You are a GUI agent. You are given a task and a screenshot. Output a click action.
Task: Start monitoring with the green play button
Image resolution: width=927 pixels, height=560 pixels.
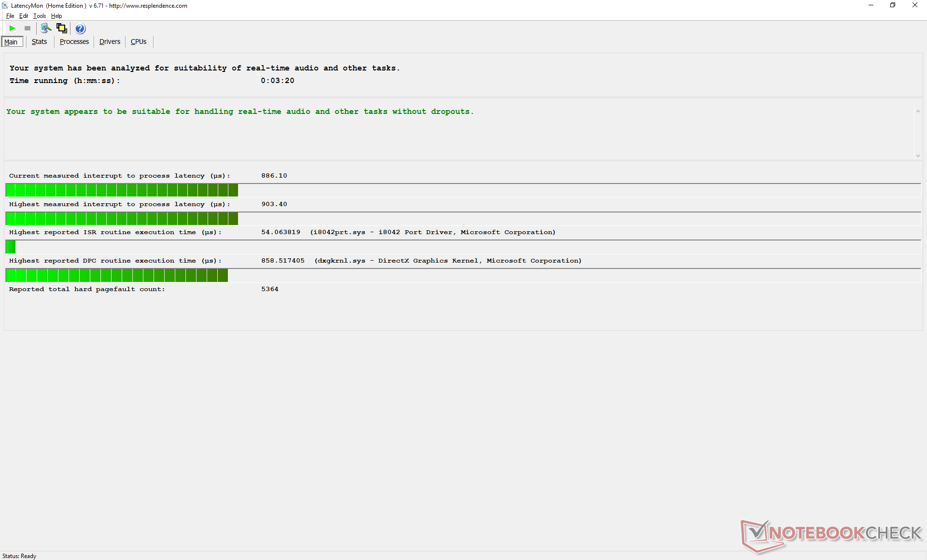pos(12,28)
